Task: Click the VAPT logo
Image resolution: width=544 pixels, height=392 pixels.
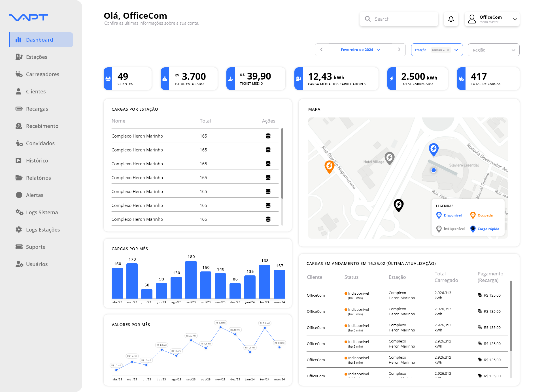Action: coord(28,18)
